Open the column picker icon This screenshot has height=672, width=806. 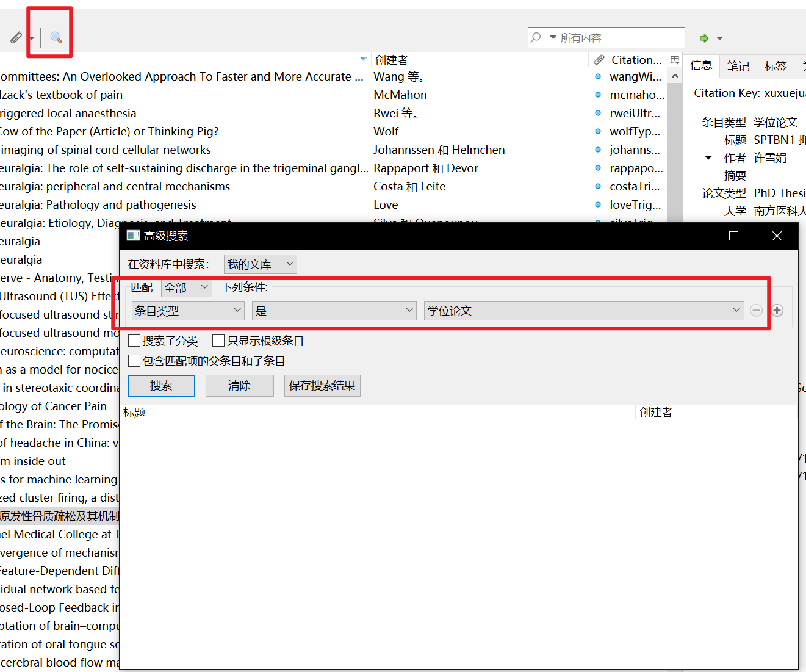click(675, 60)
